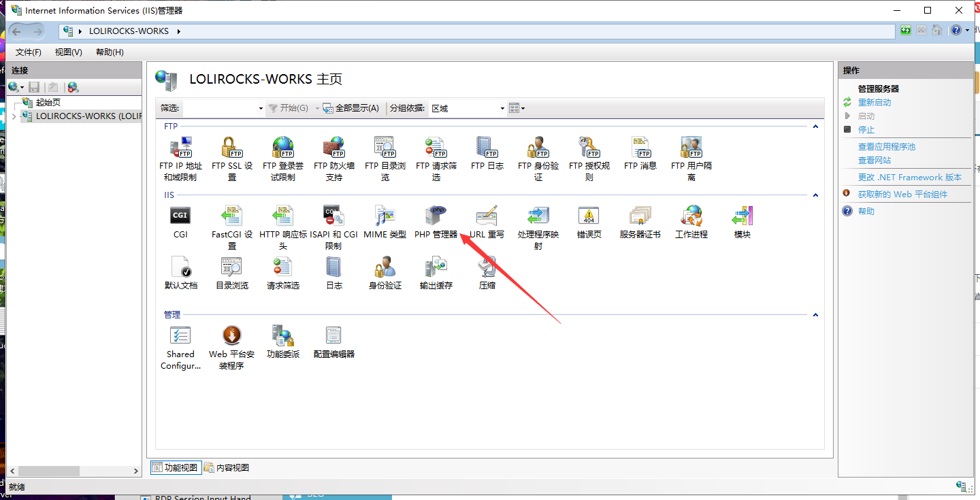The width and height of the screenshot is (980, 500).
Task: Open 处理程序映射 feature
Action: click(538, 227)
